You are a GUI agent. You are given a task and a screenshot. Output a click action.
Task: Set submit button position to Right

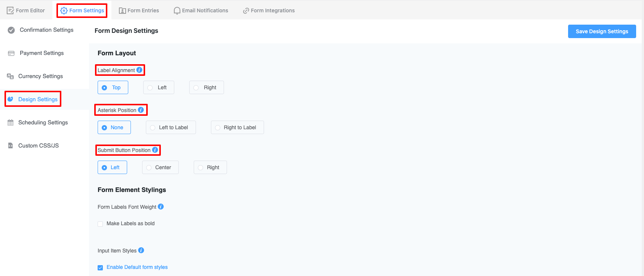point(210,167)
